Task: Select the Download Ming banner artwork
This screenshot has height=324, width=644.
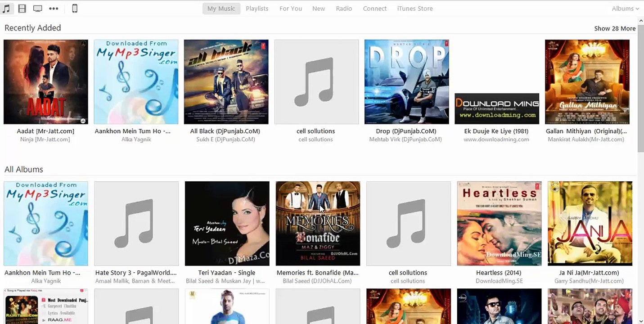Action: 497,108
